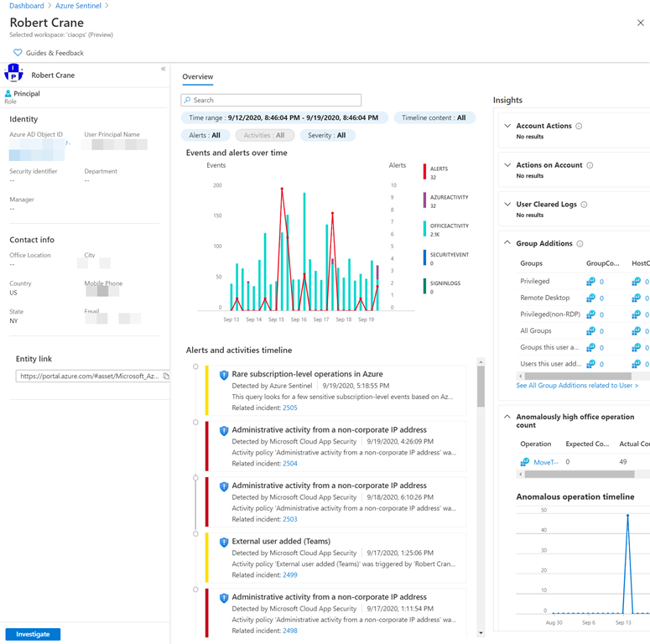Click the User Cleared Logs info icon
Viewport: 650px width, 644px height.
pos(584,205)
